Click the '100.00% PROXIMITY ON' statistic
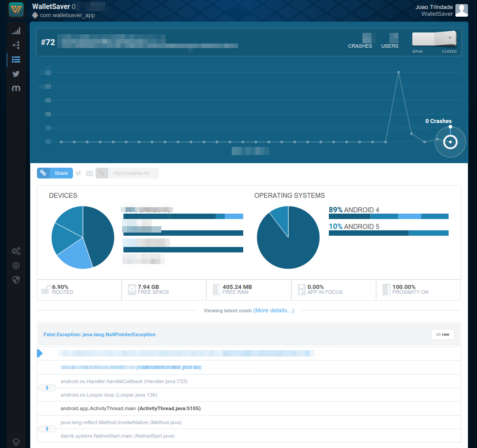 (x=418, y=290)
